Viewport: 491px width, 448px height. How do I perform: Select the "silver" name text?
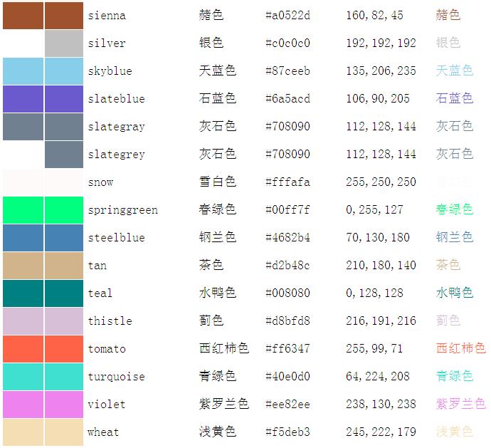(107, 43)
